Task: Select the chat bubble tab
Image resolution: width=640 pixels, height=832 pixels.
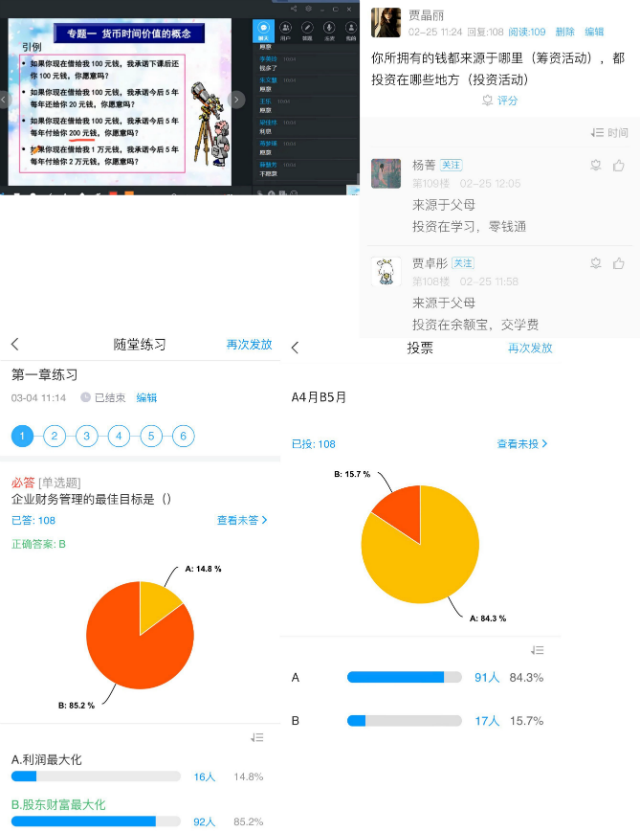Action: pyautogui.click(x=263, y=30)
